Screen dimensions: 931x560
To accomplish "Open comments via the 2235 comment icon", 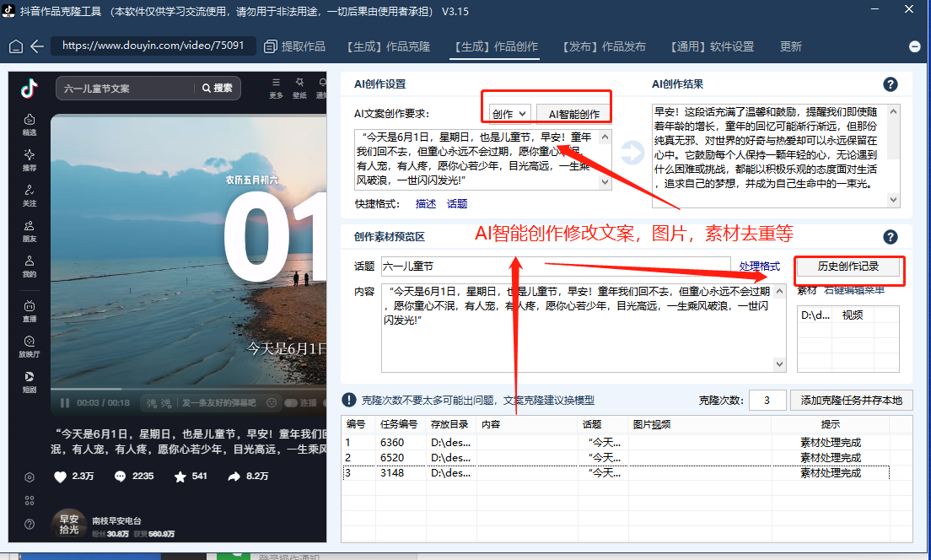I will 120,476.
